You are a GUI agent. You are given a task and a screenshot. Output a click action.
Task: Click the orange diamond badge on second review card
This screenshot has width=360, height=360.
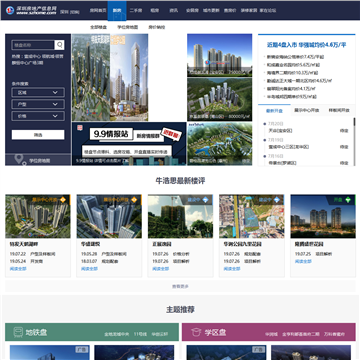[x=134, y=200]
